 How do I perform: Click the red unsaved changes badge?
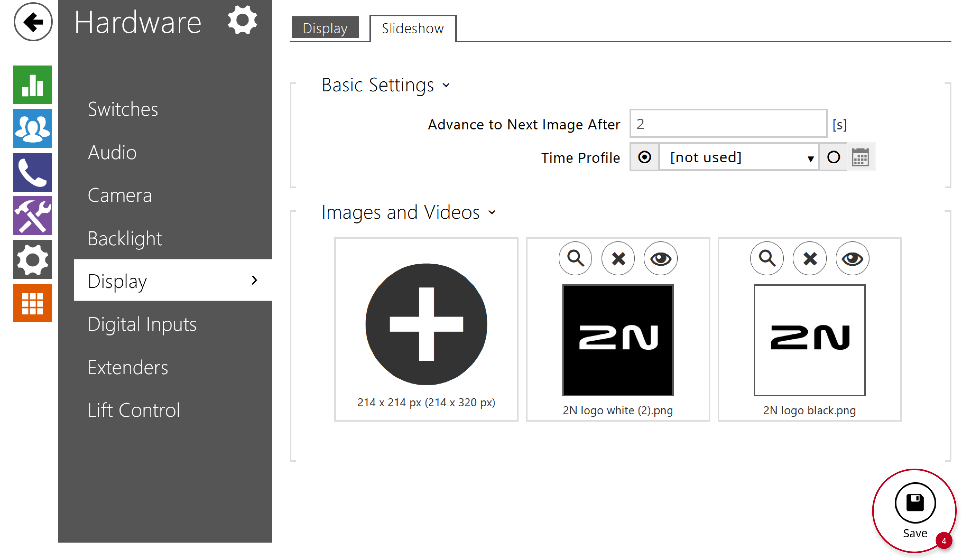(x=944, y=541)
